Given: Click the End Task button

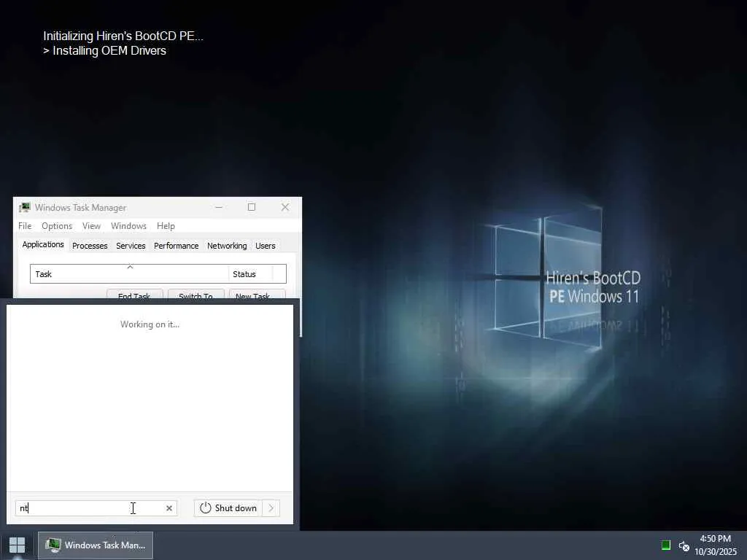Looking at the screenshot, I should (134, 295).
